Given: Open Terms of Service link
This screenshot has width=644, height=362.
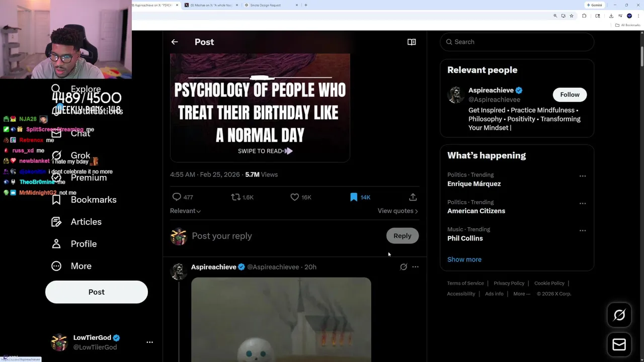Looking at the screenshot, I should pyautogui.click(x=465, y=283).
